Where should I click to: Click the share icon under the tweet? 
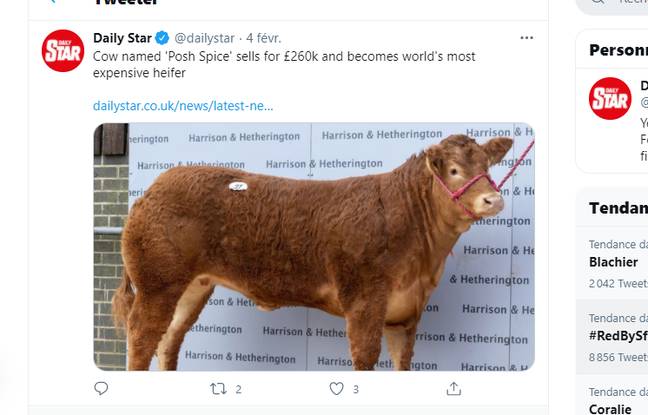(x=453, y=388)
